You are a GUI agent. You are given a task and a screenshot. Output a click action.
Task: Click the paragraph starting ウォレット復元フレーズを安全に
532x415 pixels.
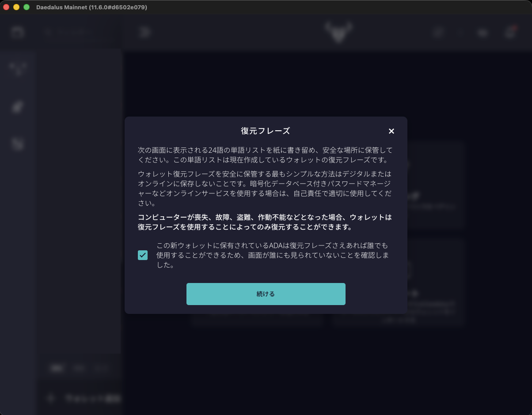(x=265, y=189)
